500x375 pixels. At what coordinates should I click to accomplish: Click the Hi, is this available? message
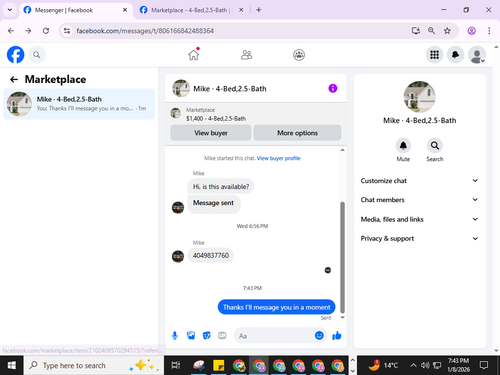pyautogui.click(x=221, y=187)
